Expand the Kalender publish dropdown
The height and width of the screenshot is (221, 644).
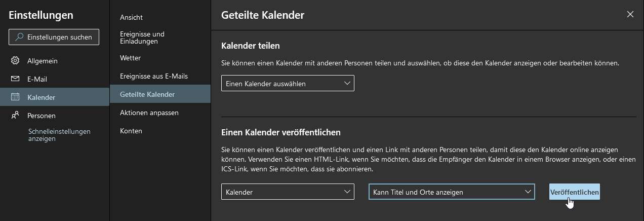[288, 192]
